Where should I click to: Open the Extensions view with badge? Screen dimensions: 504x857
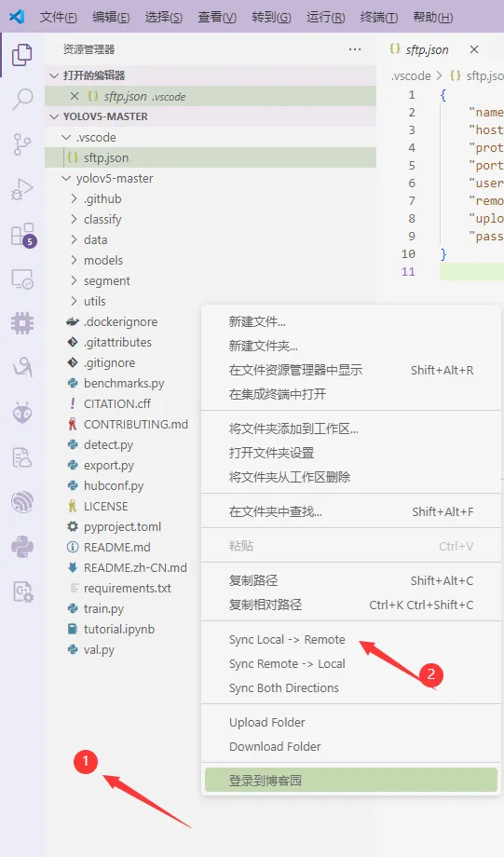pos(23,235)
